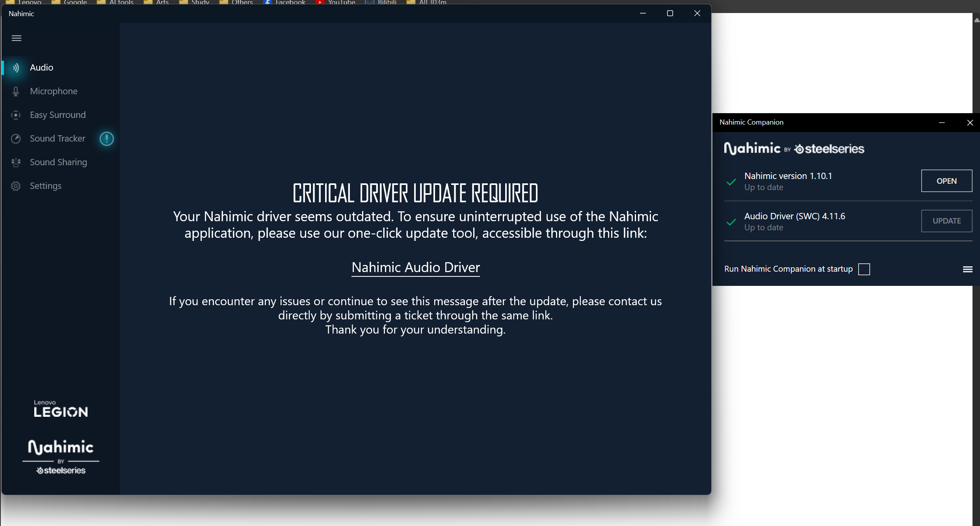Close the Nahimic Companion window
The height and width of the screenshot is (526, 980).
pos(970,123)
